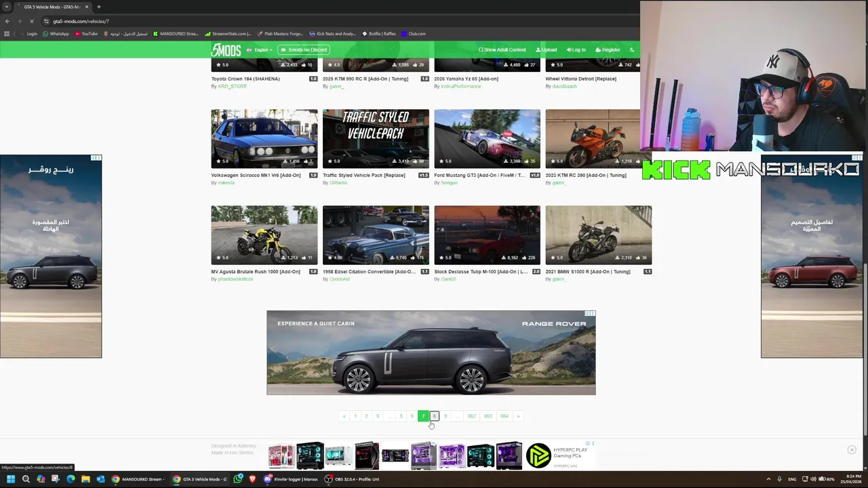Open MV Agusta Brutale Rush 1000 thumbnail
This screenshot has height=488, width=868.
pos(264,235)
